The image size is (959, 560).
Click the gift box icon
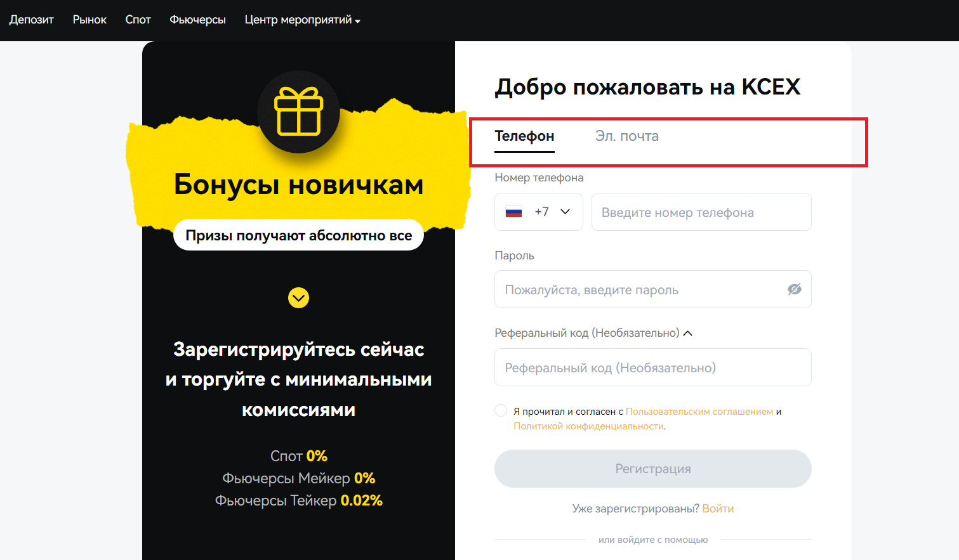coord(298,112)
